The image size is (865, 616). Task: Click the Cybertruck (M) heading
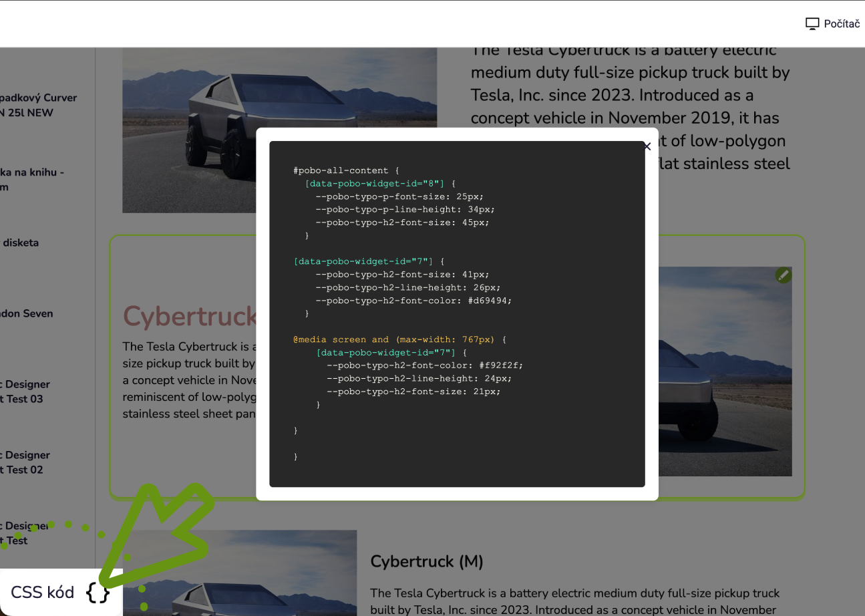click(426, 561)
